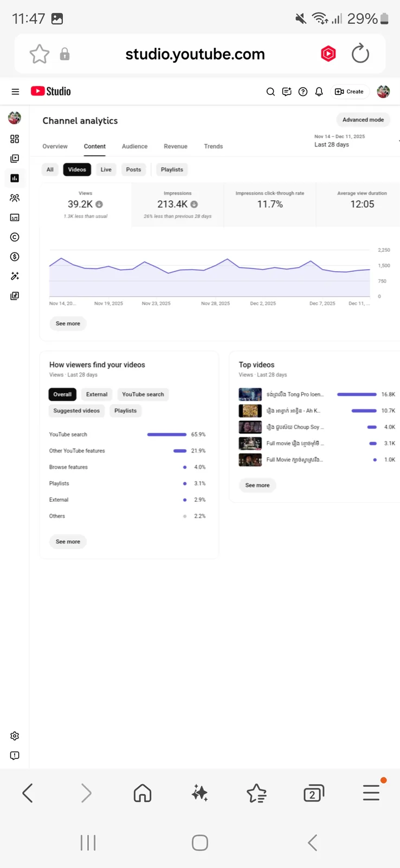Click the red shield extension icon
The width and height of the screenshot is (400, 868).
(x=328, y=54)
